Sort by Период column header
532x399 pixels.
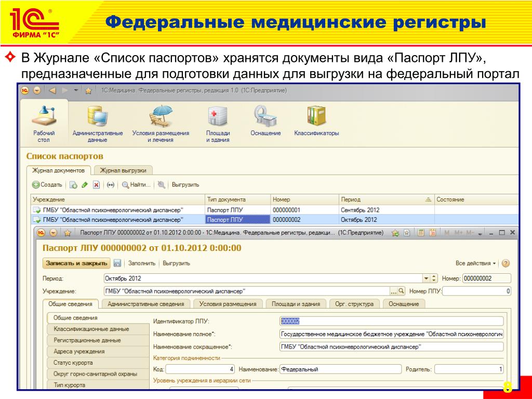point(386,199)
